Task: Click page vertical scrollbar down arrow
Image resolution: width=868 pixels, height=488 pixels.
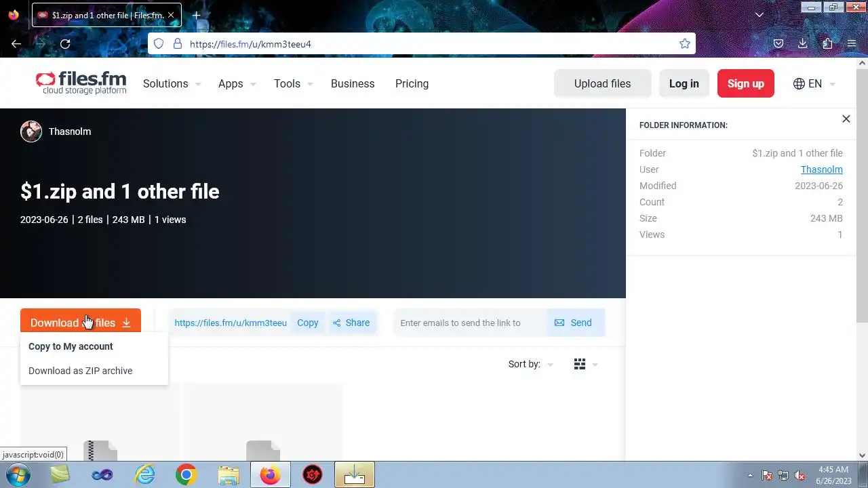Action: [862, 455]
